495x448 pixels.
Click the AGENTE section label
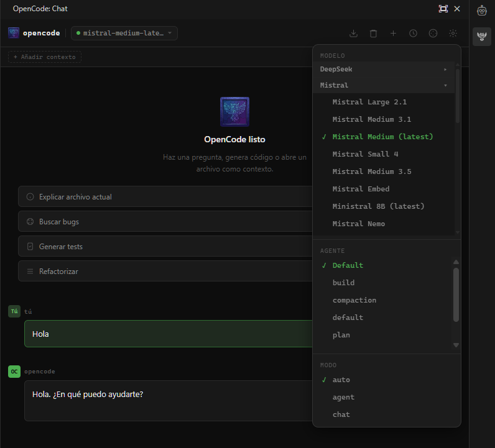point(333,251)
